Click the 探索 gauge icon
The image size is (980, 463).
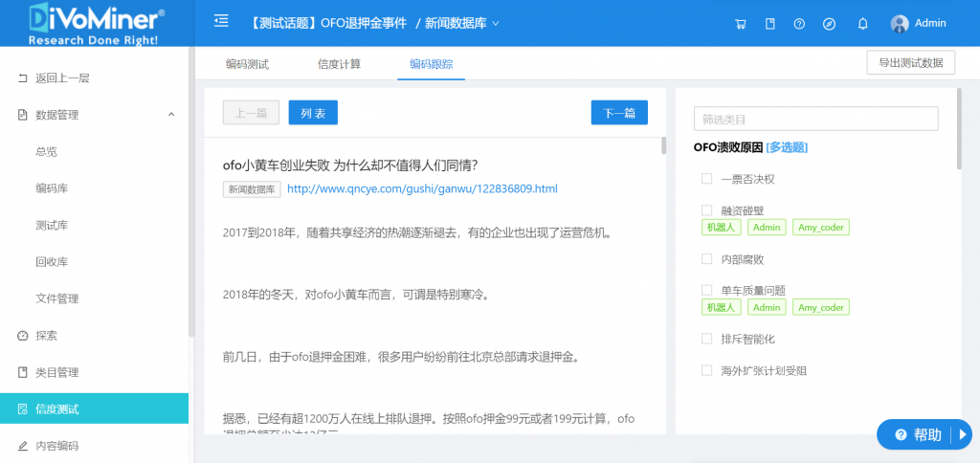coord(23,336)
